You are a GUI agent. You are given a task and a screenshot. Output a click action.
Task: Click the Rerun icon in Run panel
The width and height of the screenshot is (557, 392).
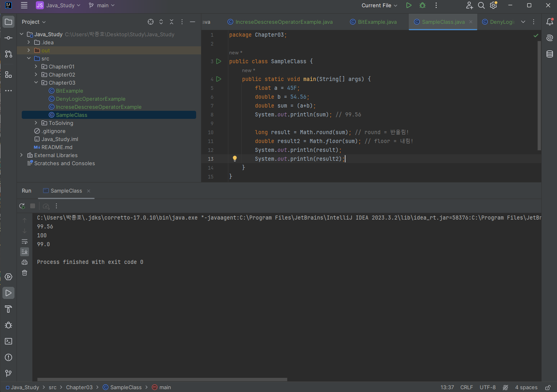pyautogui.click(x=22, y=206)
